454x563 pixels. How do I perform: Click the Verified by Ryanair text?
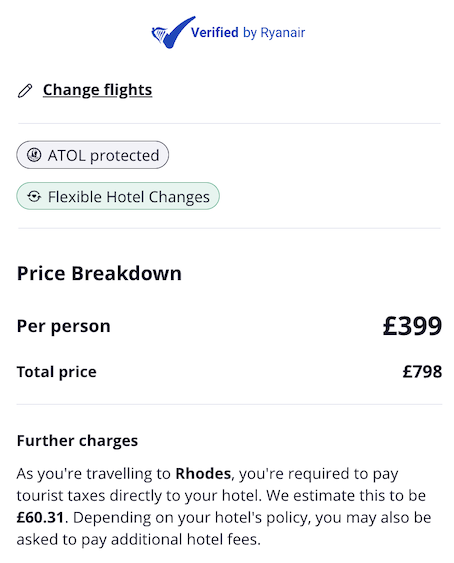click(x=248, y=33)
